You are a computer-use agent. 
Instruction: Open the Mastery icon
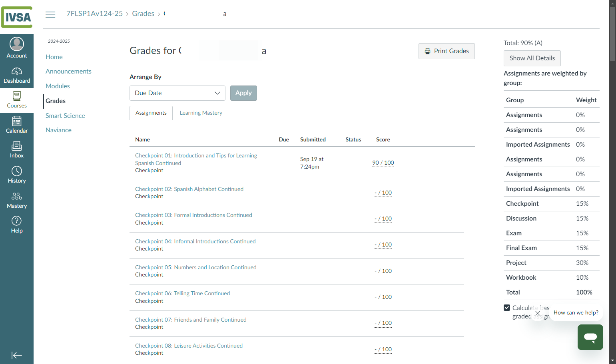17,196
